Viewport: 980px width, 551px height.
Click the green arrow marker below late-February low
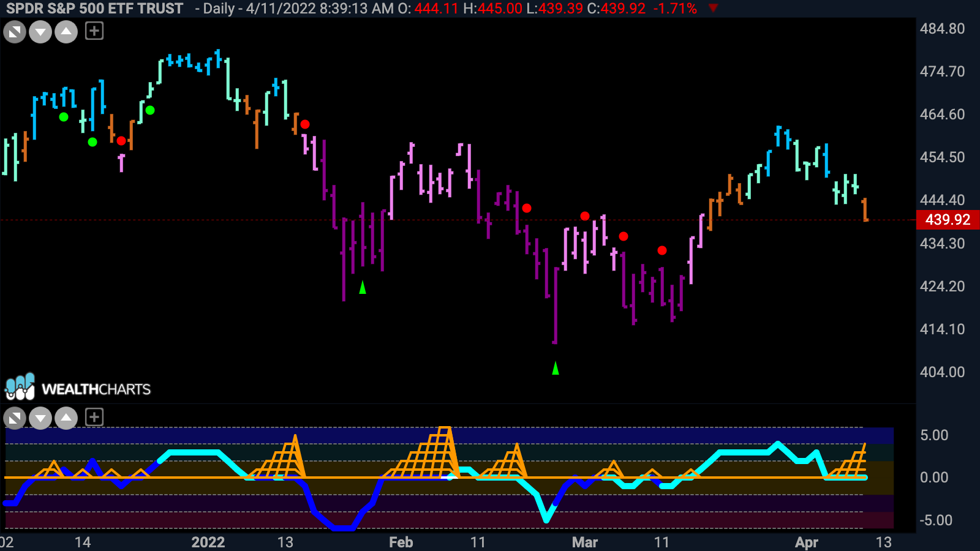556,368
